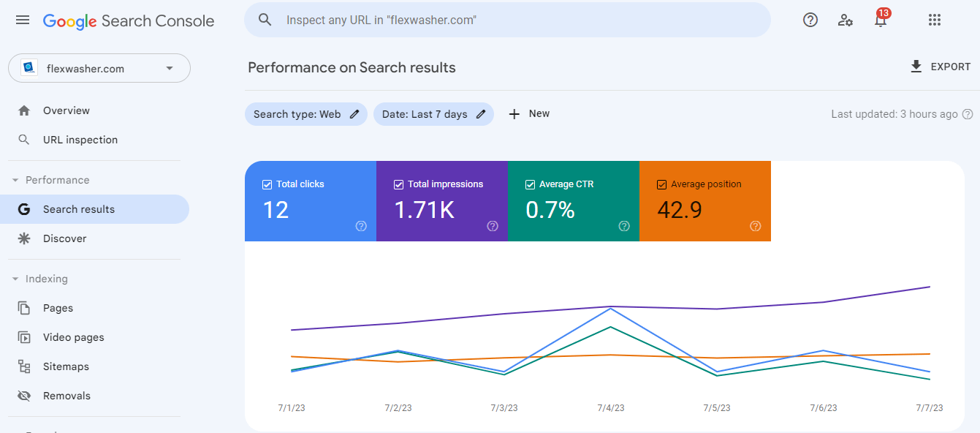Open the flexwasher.com property dropdown arrow

(170, 68)
